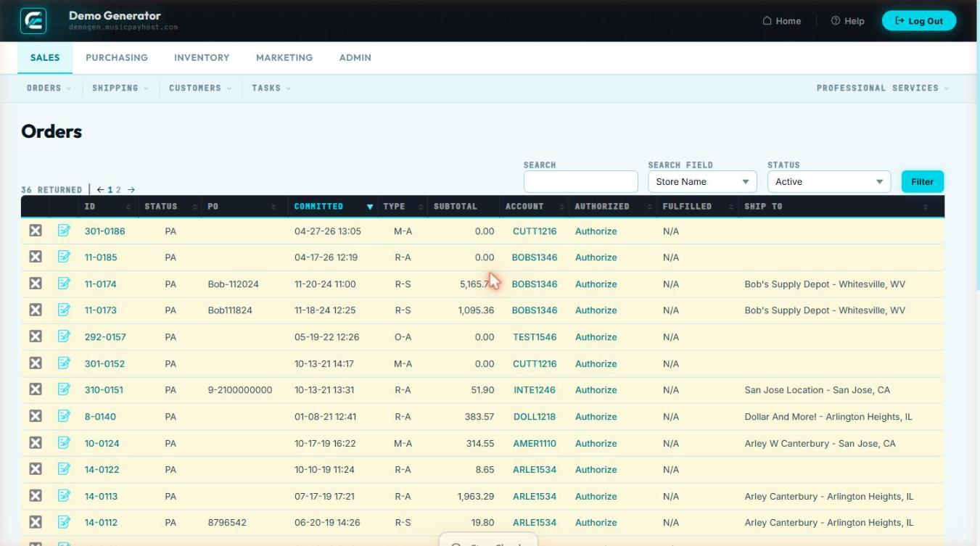Delete order 301-0186 with X icon
This screenshot has height=546, width=980.
click(x=36, y=231)
